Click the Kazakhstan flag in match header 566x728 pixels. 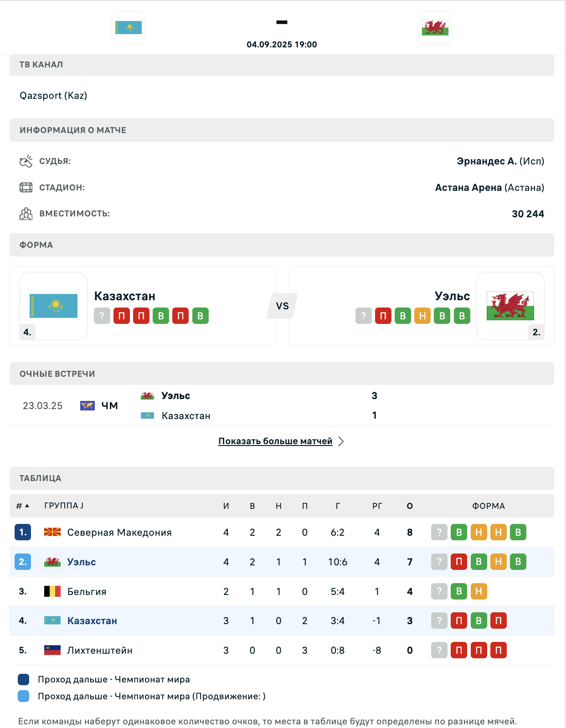[129, 28]
